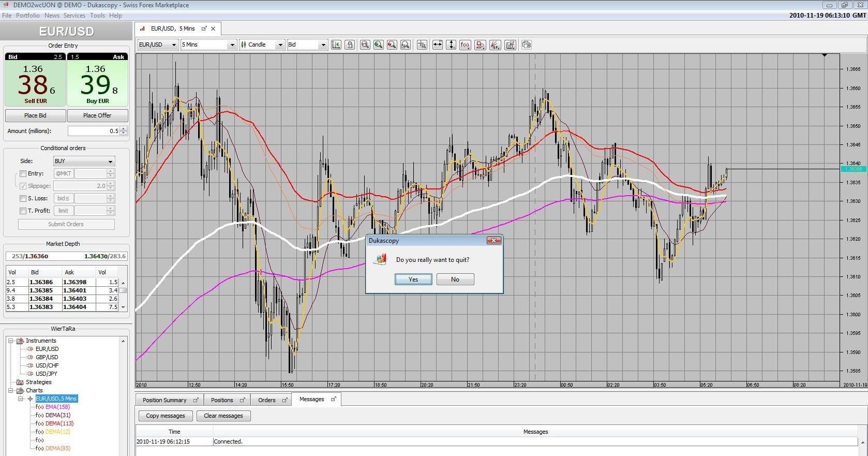Zoom out with the red minus magnifier
Viewport: 868px width, 456px height.
392,45
